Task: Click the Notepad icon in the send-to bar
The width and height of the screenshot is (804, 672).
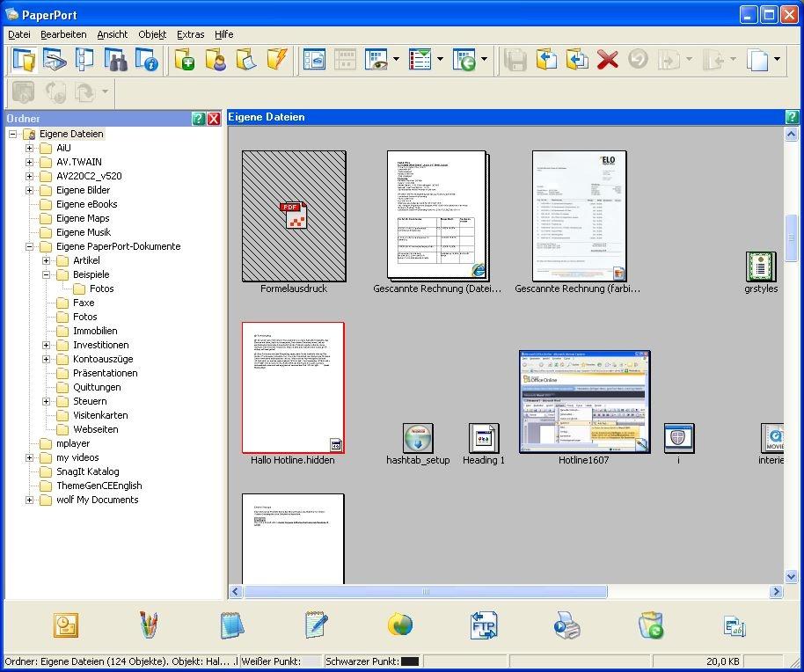Action: (x=232, y=625)
